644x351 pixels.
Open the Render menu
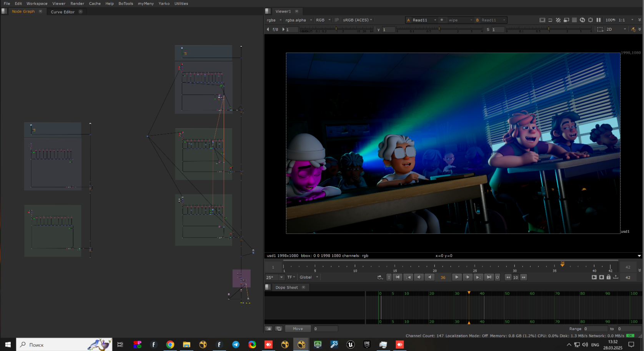pos(77,3)
